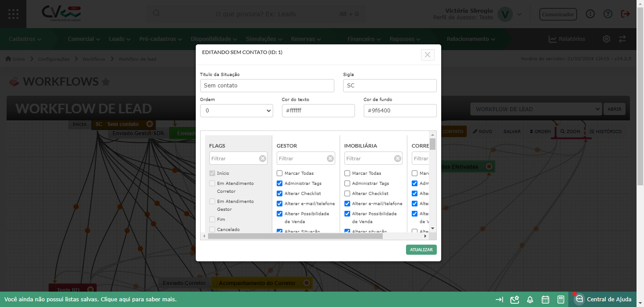This screenshot has width=644, height=307.
Task: Click the search magnifier icon
Action: pos(156,13)
